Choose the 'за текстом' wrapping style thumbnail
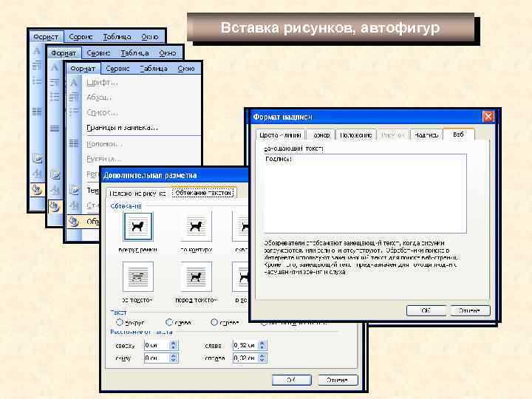The image size is (532, 399). click(x=137, y=276)
